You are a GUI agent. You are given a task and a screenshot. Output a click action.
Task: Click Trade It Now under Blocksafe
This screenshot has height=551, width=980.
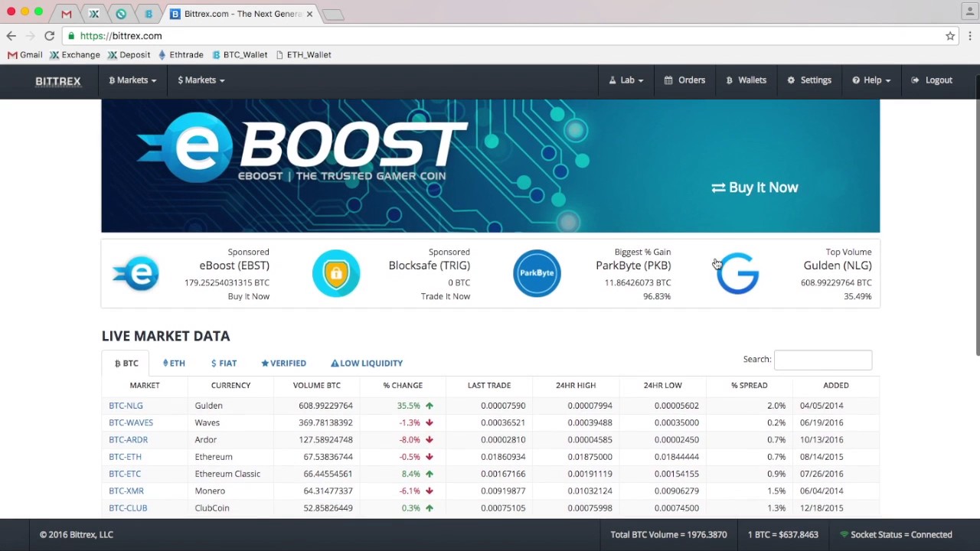click(446, 296)
